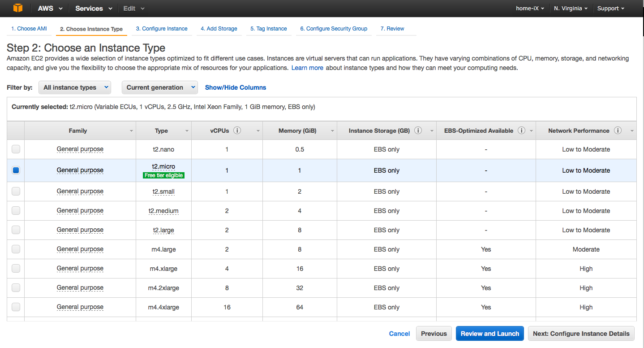Click the Cancel link
Image resolution: width=644 pixels, height=348 pixels.
(399, 334)
